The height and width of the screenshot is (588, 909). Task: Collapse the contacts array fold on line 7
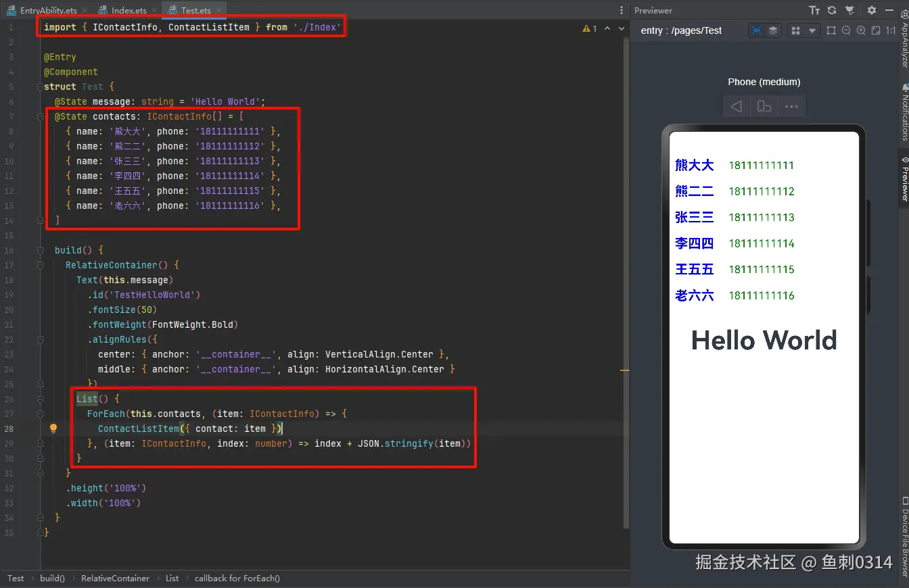(x=41, y=116)
